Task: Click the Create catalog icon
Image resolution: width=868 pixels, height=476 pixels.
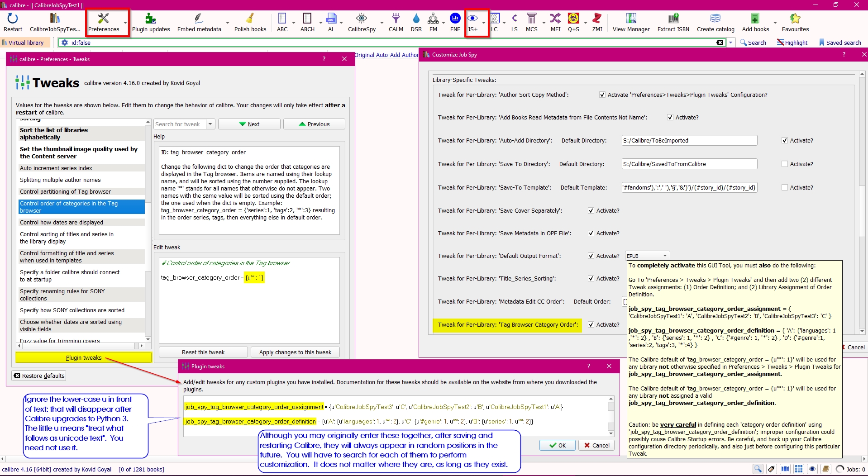Action: (715, 23)
